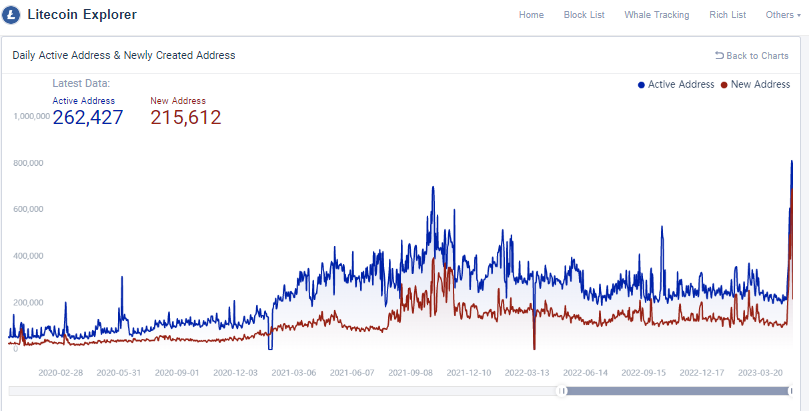809x411 pixels.
Task: Click the red New Address legend dot
Action: click(x=724, y=85)
